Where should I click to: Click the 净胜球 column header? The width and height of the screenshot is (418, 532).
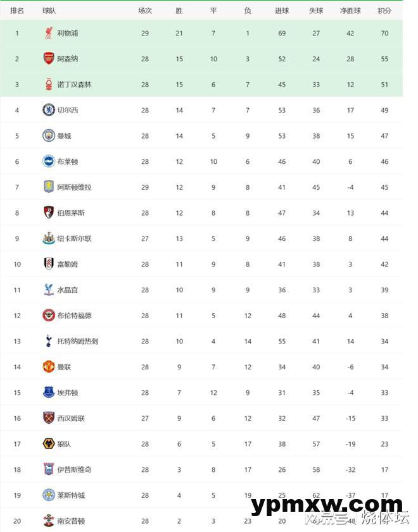pos(350,11)
